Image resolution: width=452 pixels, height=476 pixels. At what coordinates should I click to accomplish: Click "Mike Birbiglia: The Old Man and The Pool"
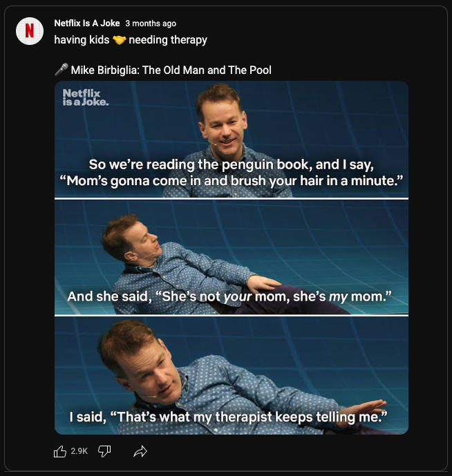[171, 70]
